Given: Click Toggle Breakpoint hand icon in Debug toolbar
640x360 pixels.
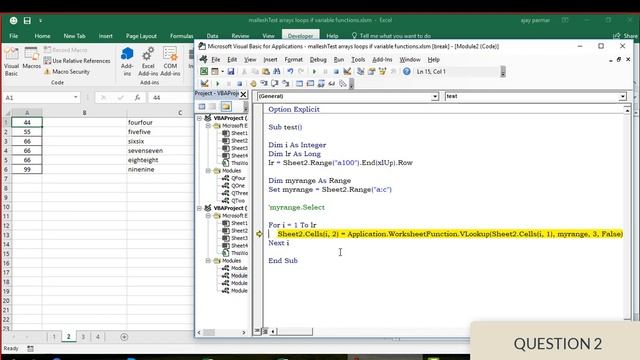Looking at the screenshot, I should pyautogui.click(x=253, y=84).
